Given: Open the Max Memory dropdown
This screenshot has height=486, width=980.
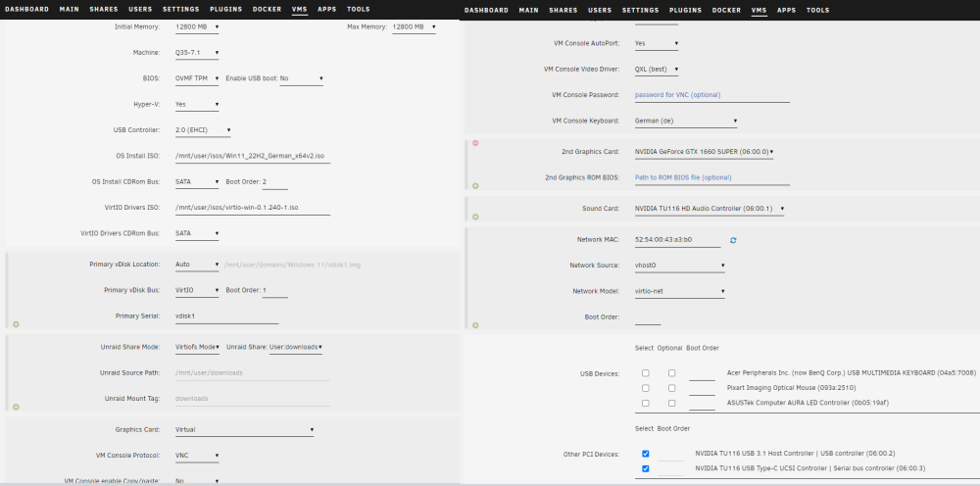Looking at the screenshot, I should pyautogui.click(x=414, y=26).
